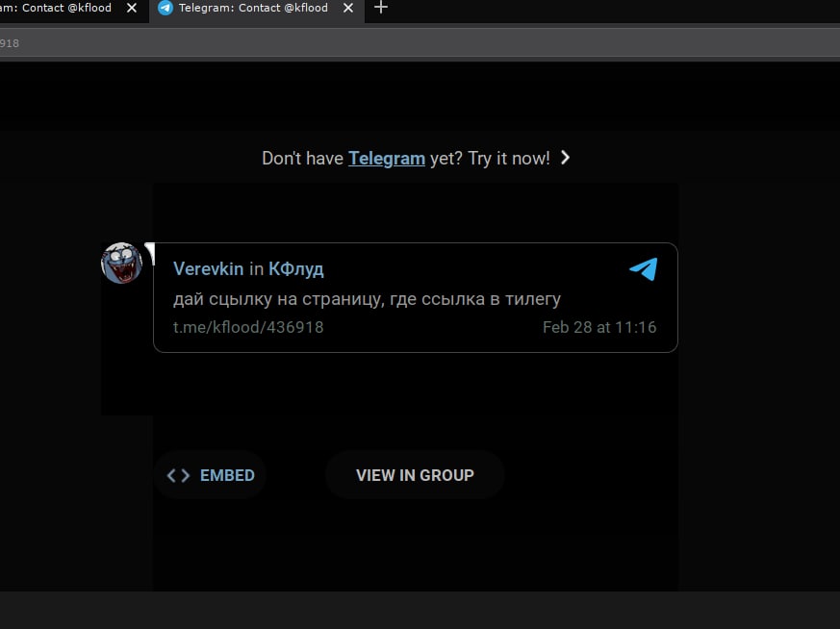Click the chevron arrow after 'Try it now!'
The height and width of the screenshot is (629, 840).
point(565,158)
